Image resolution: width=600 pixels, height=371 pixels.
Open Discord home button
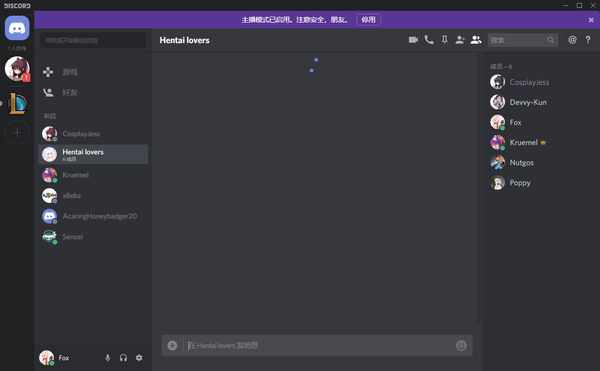(x=17, y=28)
